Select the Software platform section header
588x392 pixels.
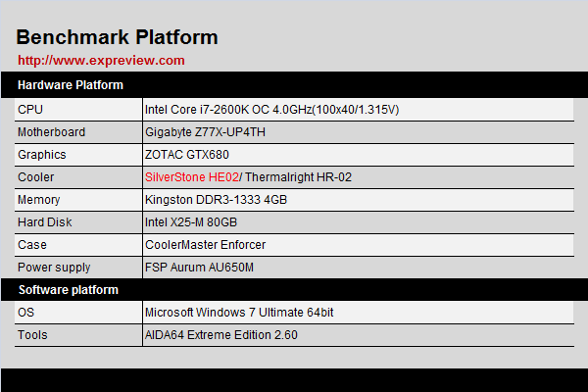pos(68,290)
